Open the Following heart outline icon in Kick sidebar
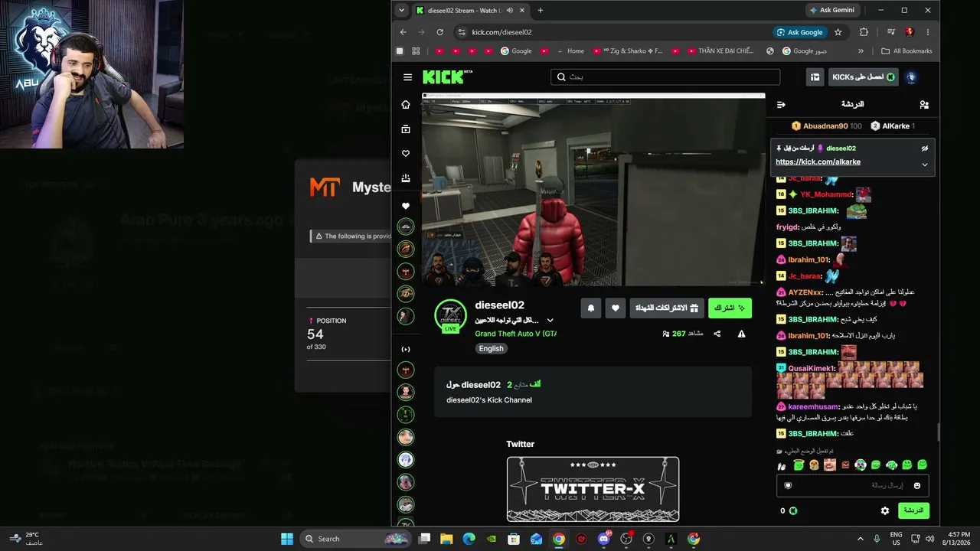The image size is (980, 551). click(x=406, y=154)
